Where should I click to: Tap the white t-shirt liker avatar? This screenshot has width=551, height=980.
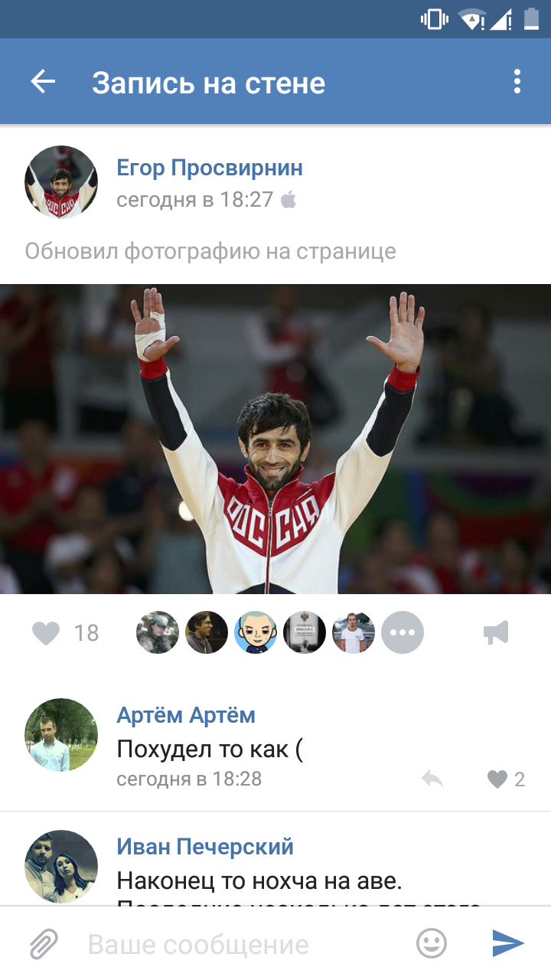click(x=354, y=632)
